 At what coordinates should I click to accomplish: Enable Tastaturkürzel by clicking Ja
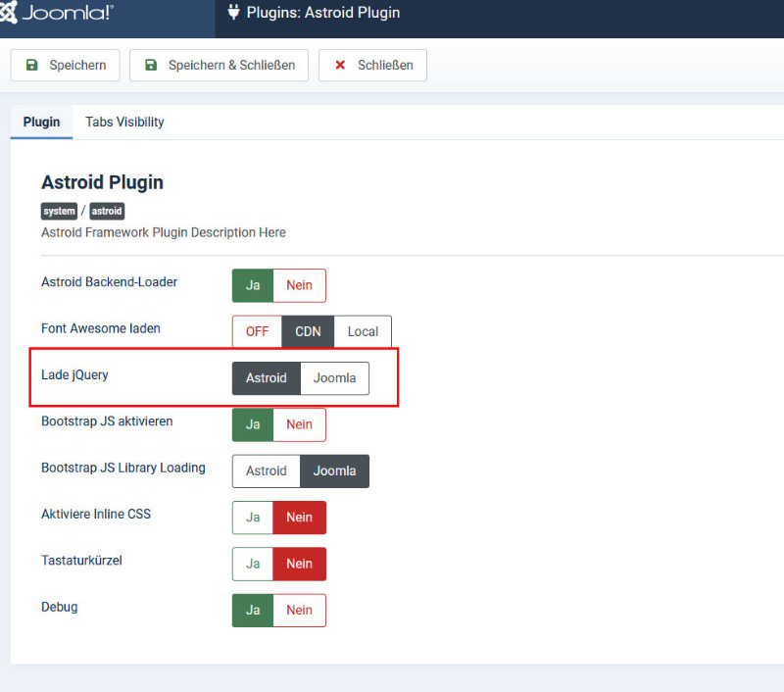(253, 564)
